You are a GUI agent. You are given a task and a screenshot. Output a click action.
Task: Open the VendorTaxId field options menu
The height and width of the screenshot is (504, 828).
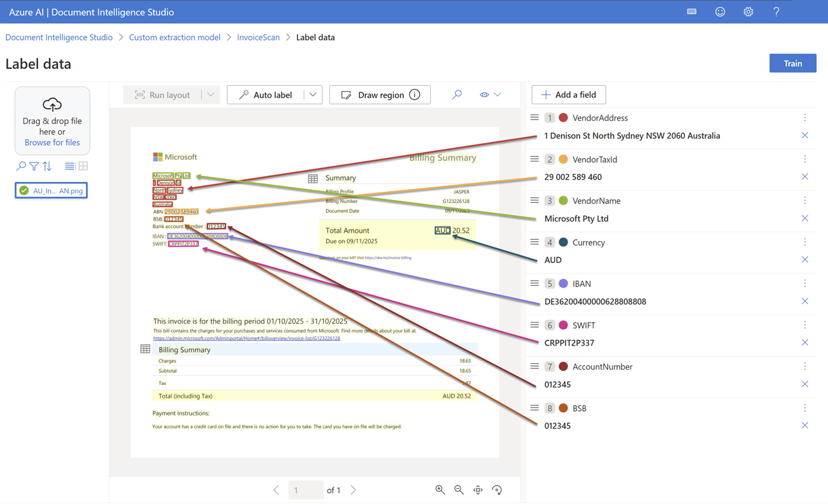(x=805, y=159)
